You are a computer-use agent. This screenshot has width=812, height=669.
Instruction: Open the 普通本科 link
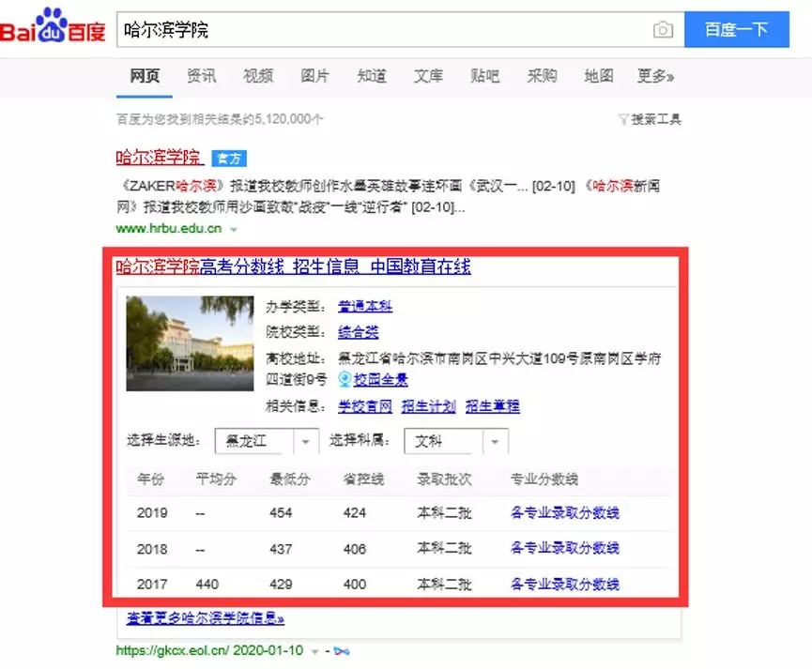pos(365,306)
